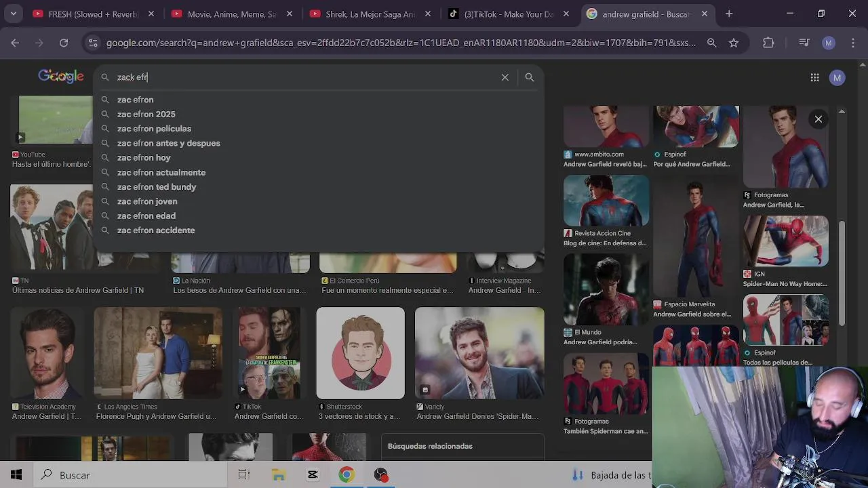Click Búsquedas relacionadas heading

pyautogui.click(x=430, y=446)
